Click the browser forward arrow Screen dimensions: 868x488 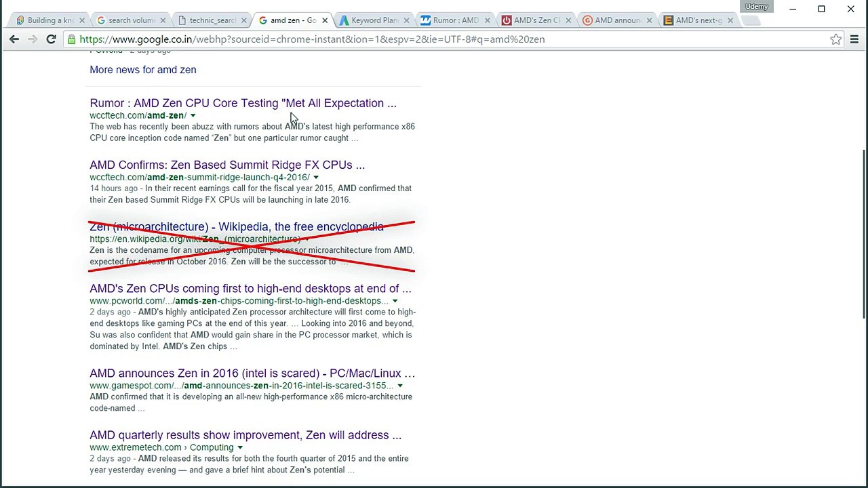pos(32,39)
